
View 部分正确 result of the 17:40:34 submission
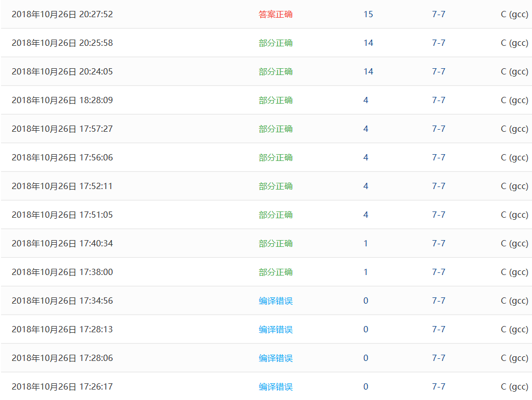click(275, 243)
